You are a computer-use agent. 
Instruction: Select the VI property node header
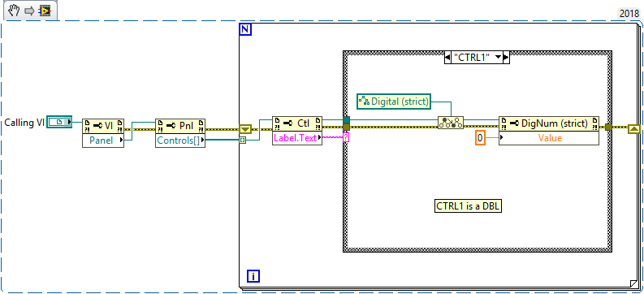pyautogui.click(x=103, y=124)
